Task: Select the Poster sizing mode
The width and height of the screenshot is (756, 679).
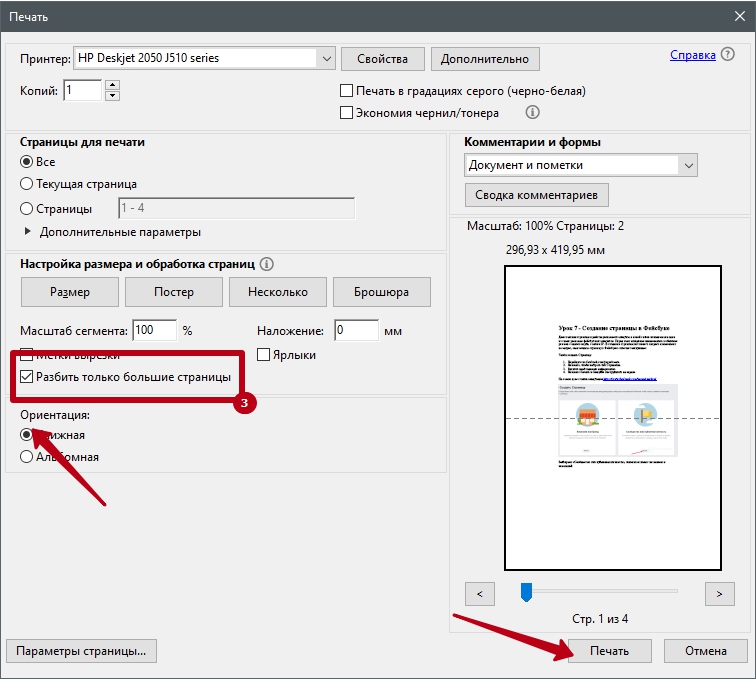Action: [174, 292]
